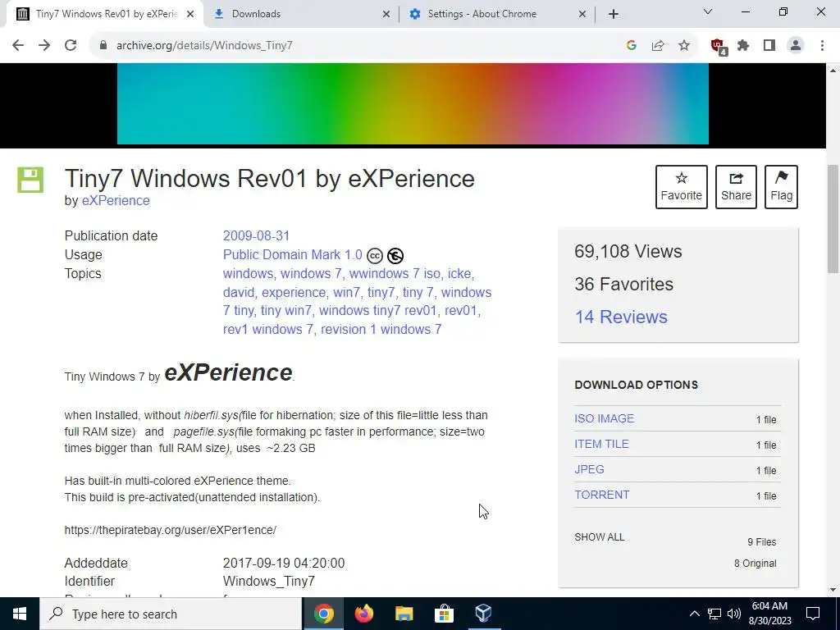Open a new tab with plus button
Screen dimensions: 840x630
pos(614,15)
